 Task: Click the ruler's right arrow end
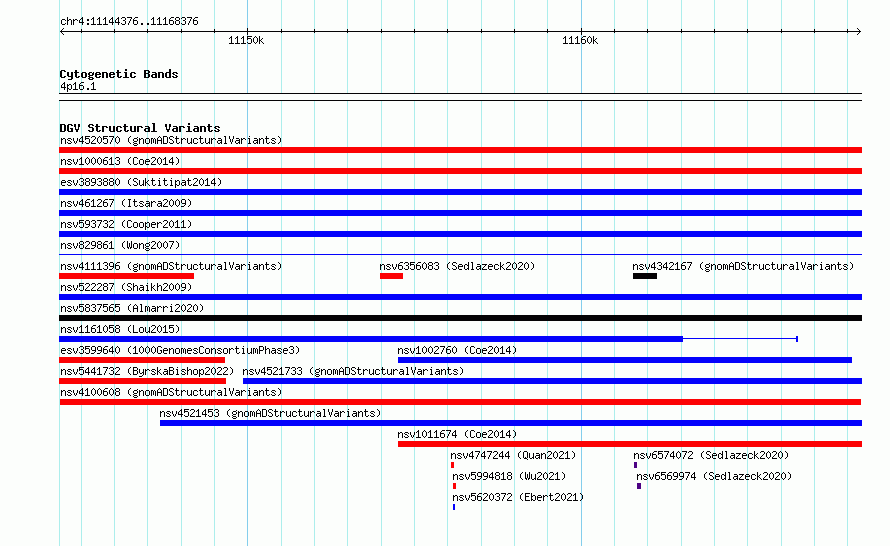point(858,31)
